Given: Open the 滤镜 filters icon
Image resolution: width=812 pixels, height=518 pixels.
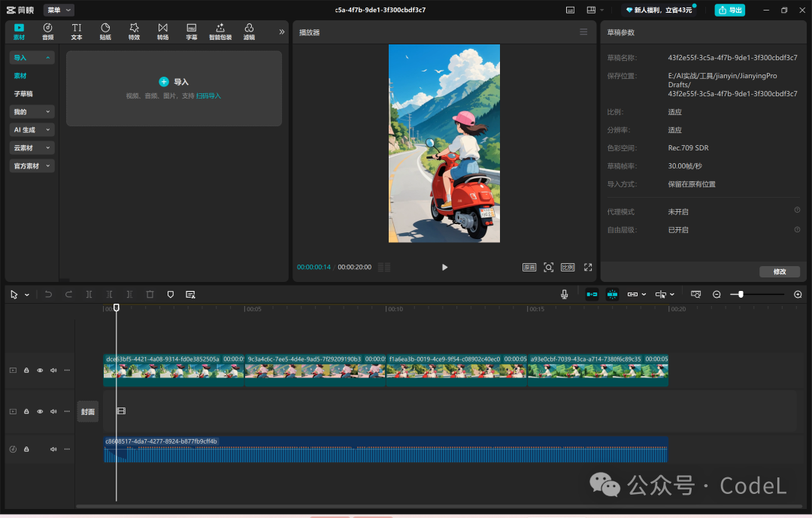Looking at the screenshot, I should 249,32.
